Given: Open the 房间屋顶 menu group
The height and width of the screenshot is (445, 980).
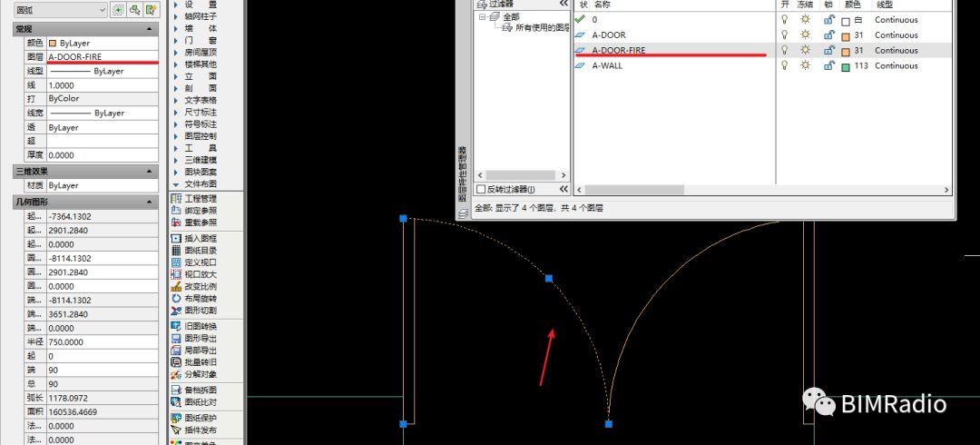Looking at the screenshot, I should click(201, 52).
